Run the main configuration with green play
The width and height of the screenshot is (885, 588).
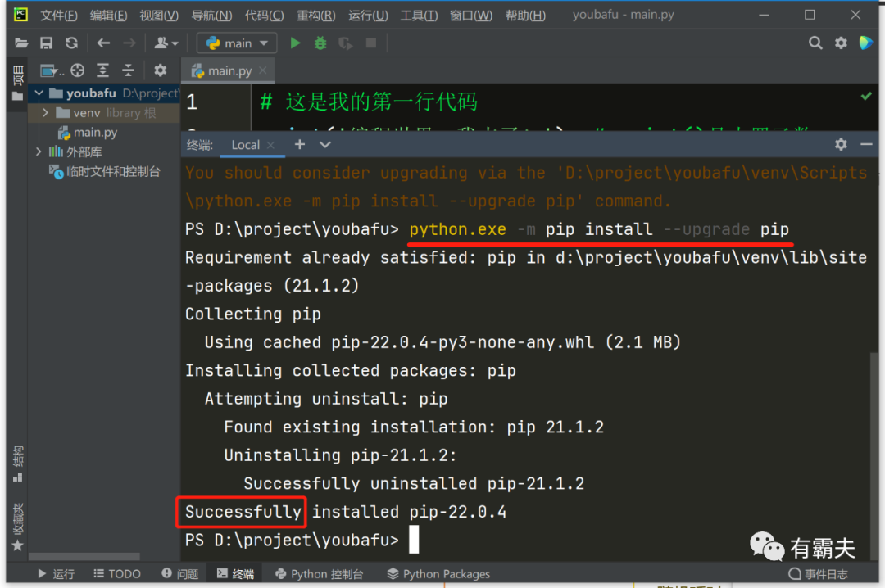point(296,43)
